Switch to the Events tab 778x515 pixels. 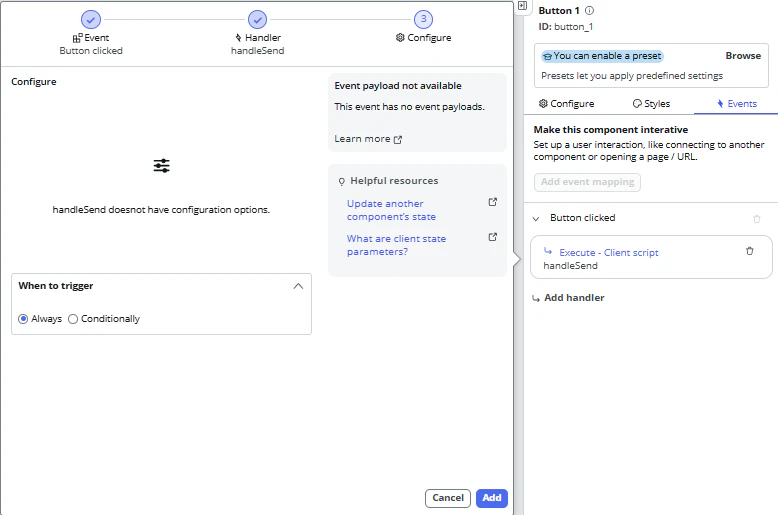click(737, 104)
